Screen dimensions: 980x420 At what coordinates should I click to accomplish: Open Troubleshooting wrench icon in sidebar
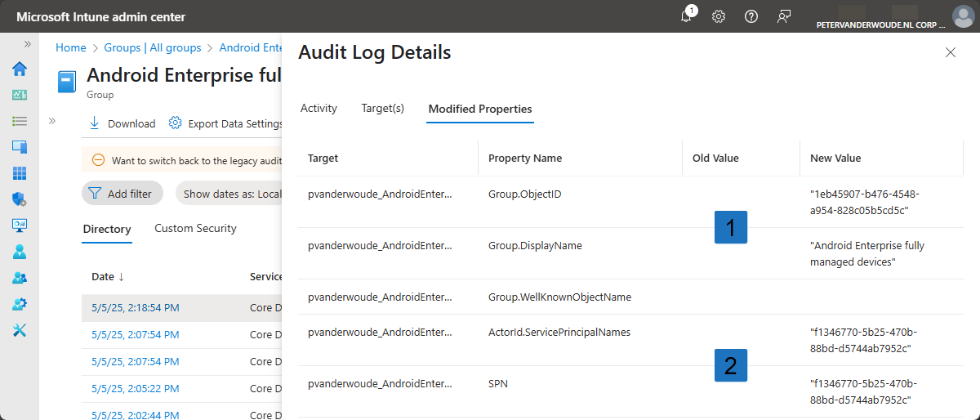pyautogui.click(x=20, y=330)
